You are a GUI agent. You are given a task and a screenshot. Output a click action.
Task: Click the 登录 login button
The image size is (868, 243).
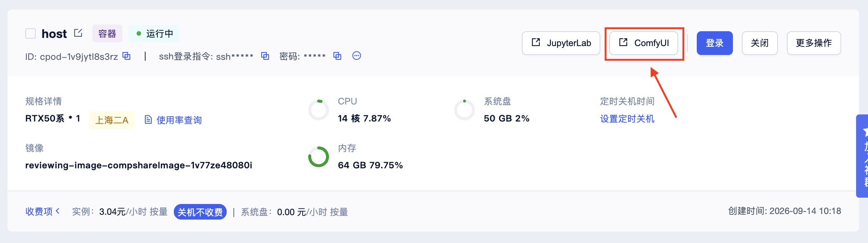click(x=715, y=43)
